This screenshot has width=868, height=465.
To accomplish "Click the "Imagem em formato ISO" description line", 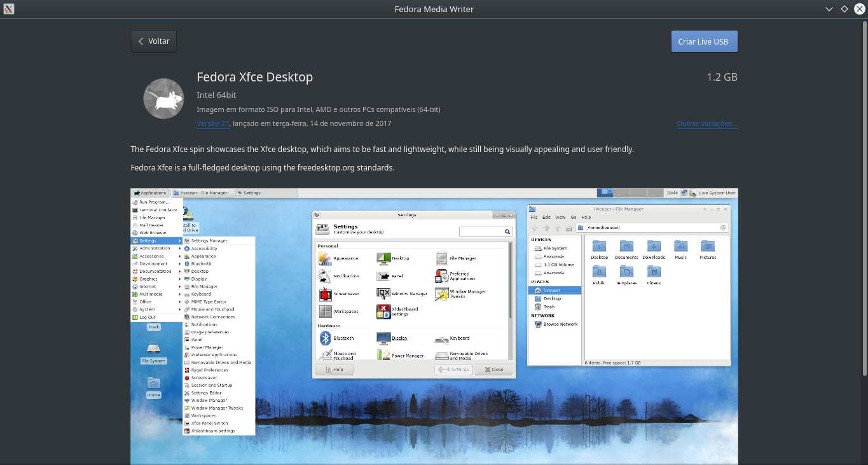I will point(319,109).
